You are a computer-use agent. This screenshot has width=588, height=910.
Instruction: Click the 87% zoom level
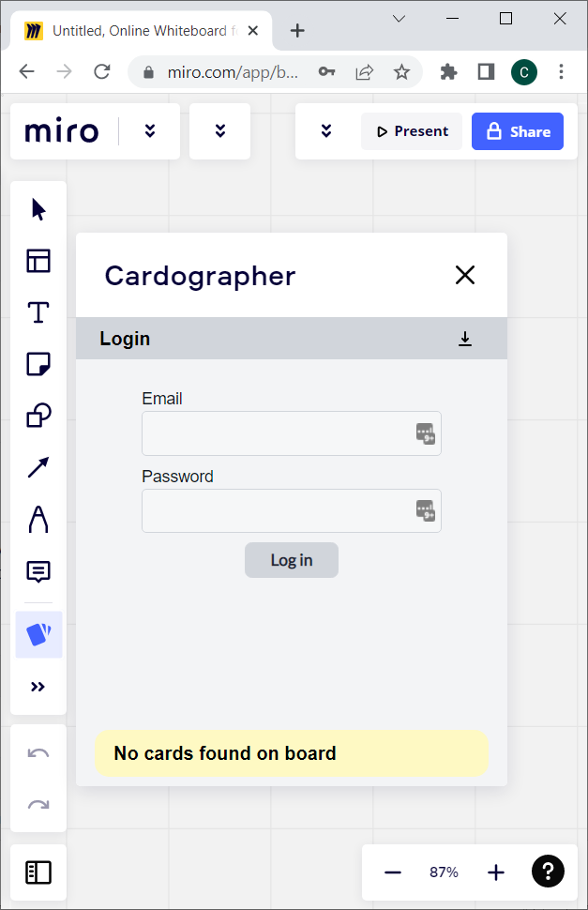pyautogui.click(x=444, y=872)
